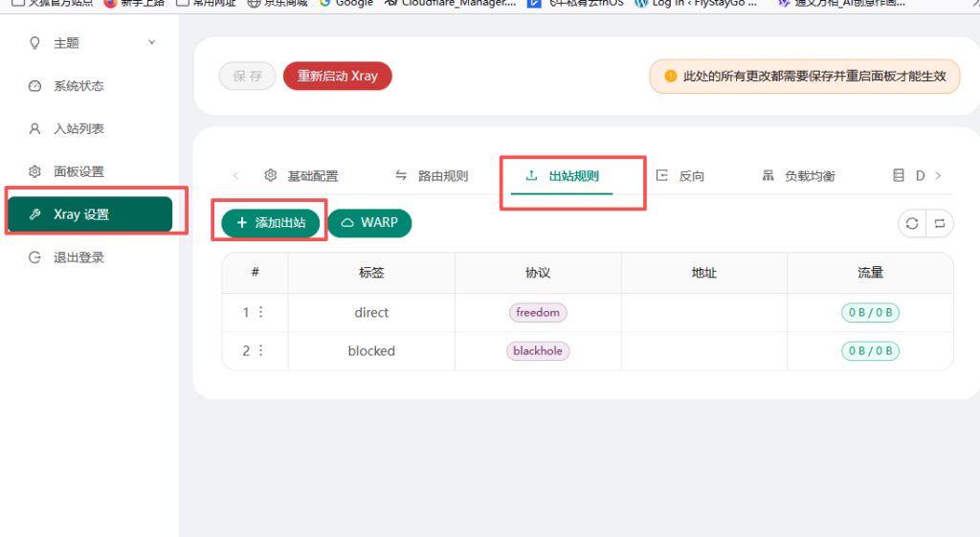Expand the 主题 theme dropdown chevron
Viewport: 980px width, 537px height.
pos(151,42)
